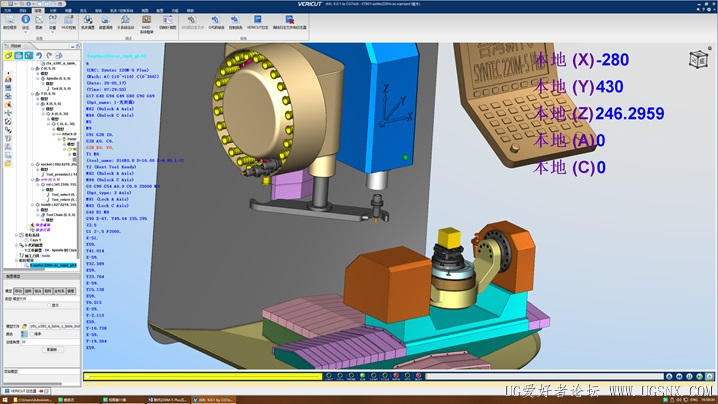Click the axes icon in left vertical sidebar
Screen dimensions: 718x404
coord(8,113)
